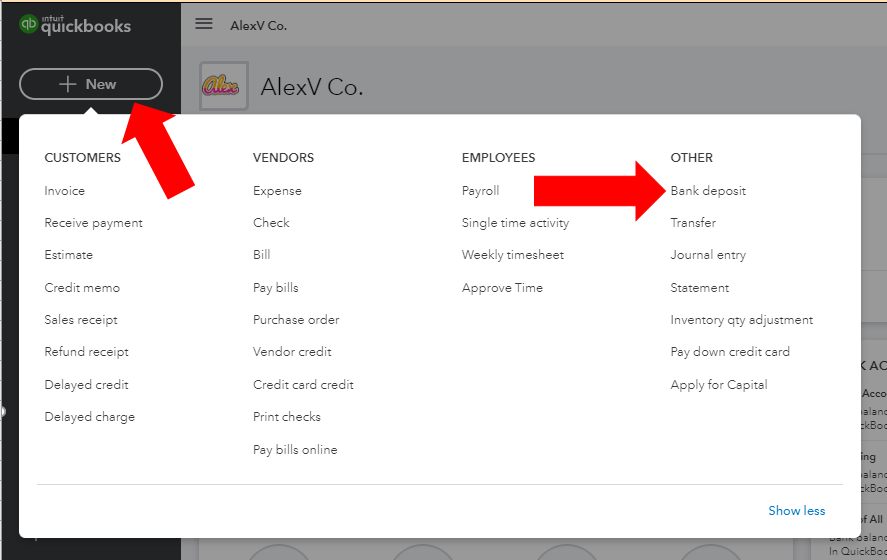Choose Transfer under Other

(x=693, y=223)
